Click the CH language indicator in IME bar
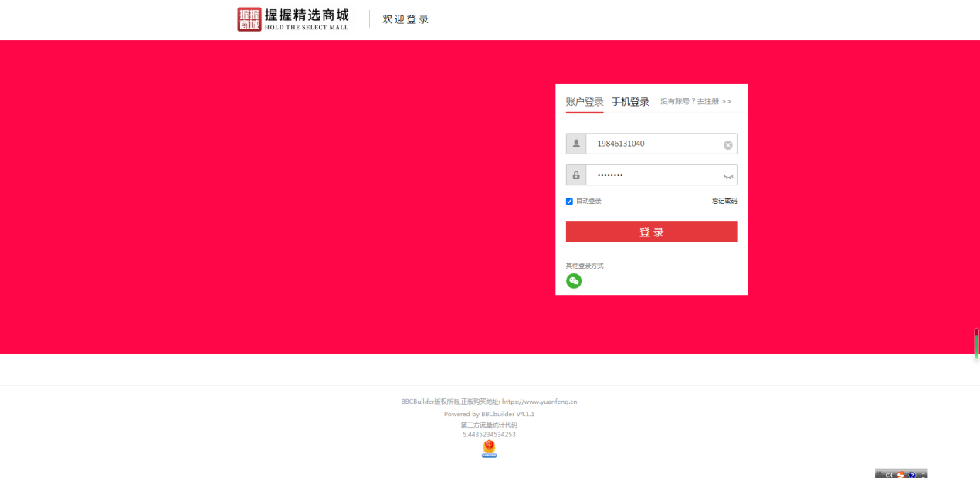Image resolution: width=980 pixels, height=478 pixels. (888, 474)
